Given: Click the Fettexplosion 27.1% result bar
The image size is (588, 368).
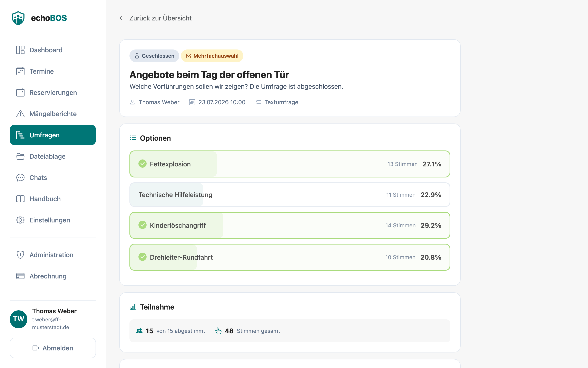Looking at the screenshot, I should click(x=290, y=164).
